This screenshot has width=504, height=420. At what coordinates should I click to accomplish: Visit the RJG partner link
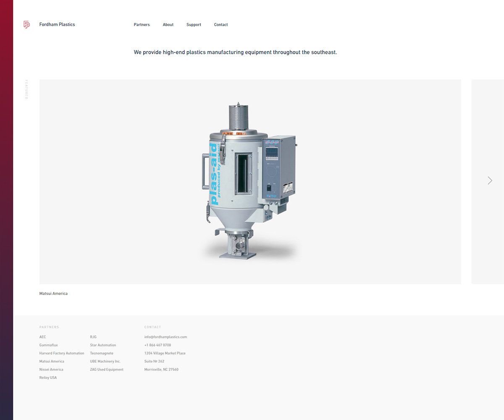point(93,337)
